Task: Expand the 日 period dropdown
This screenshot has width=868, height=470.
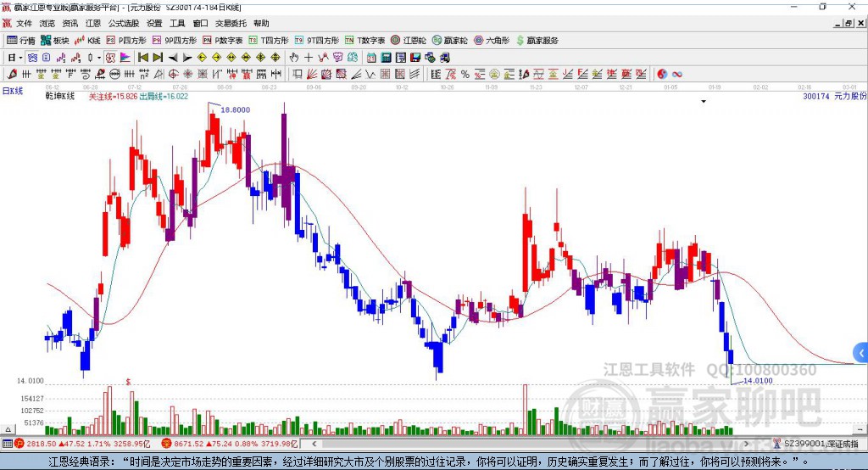Action: (x=20, y=58)
